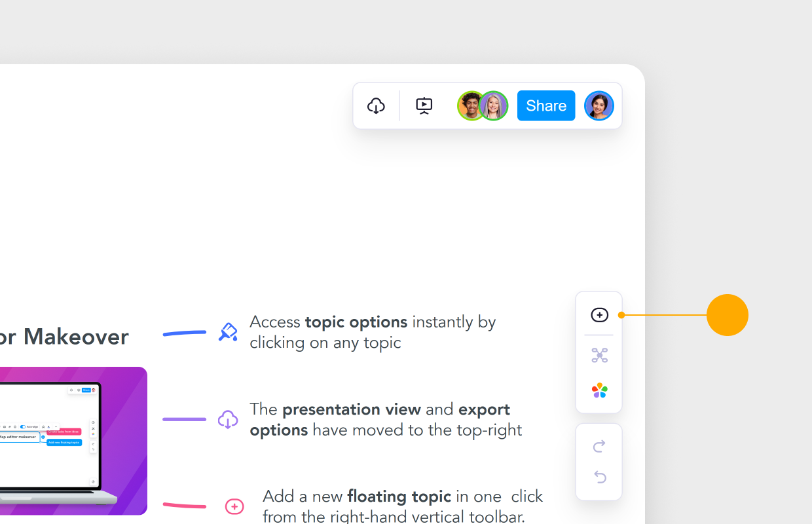Click the blonde female collaborator avatar
Viewport: 812px width, 524px height.
click(x=494, y=105)
